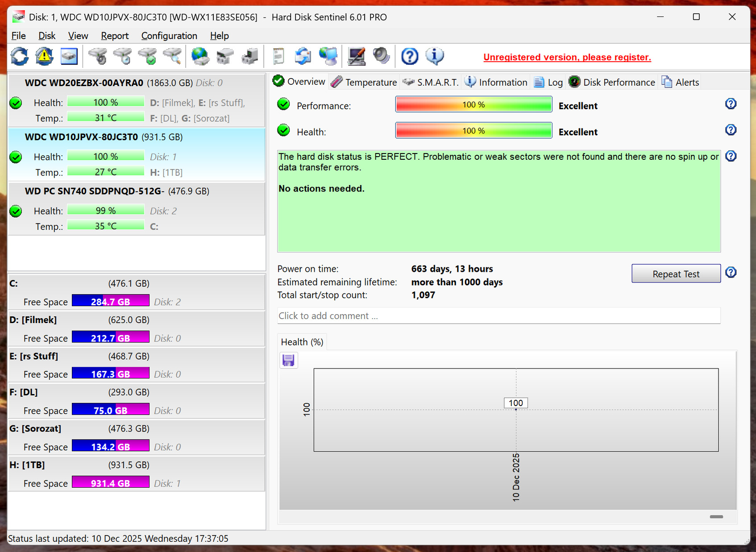Click the power on time '663 days, 13 hours'
This screenshot has height=552, width=756.
[x=452, y=269]
